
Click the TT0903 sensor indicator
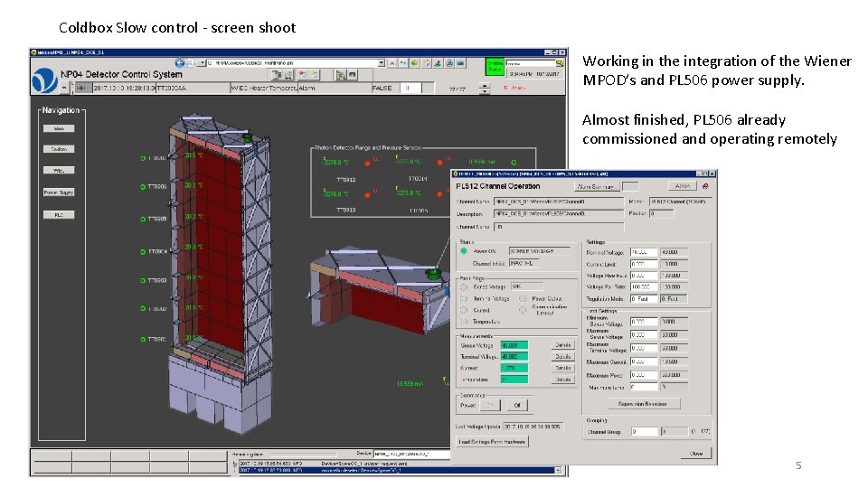coord(142,280)
